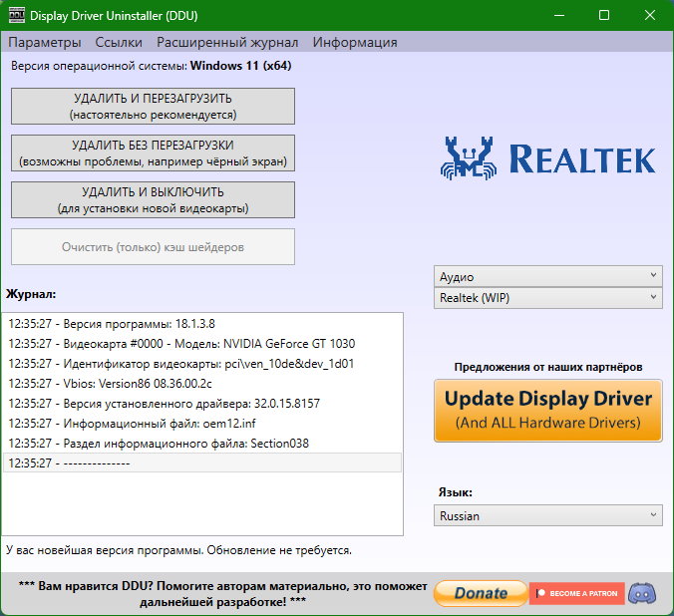Open the Ссылки menu
The height and width of the screenshot is (616, 674).
tap(119, 42)
